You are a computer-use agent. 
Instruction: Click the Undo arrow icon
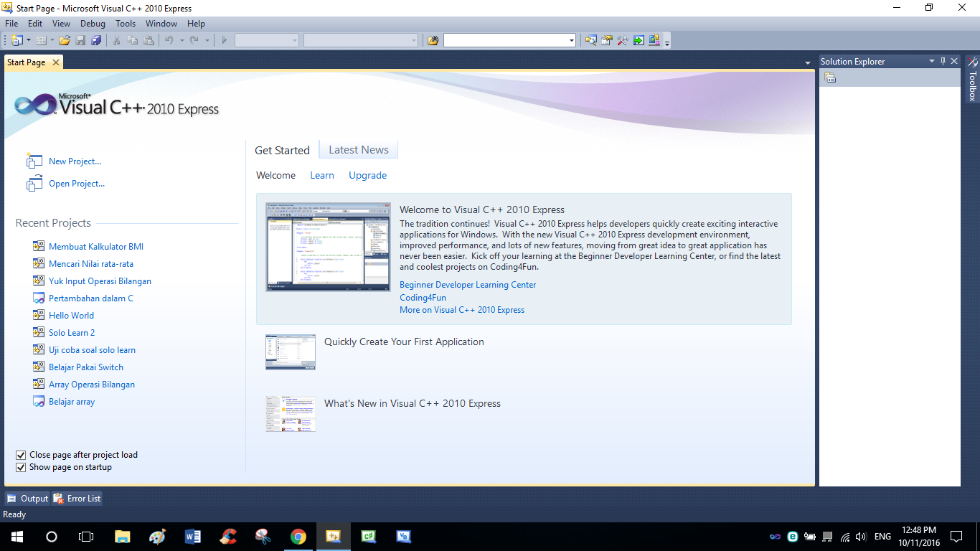coord(169,40)
